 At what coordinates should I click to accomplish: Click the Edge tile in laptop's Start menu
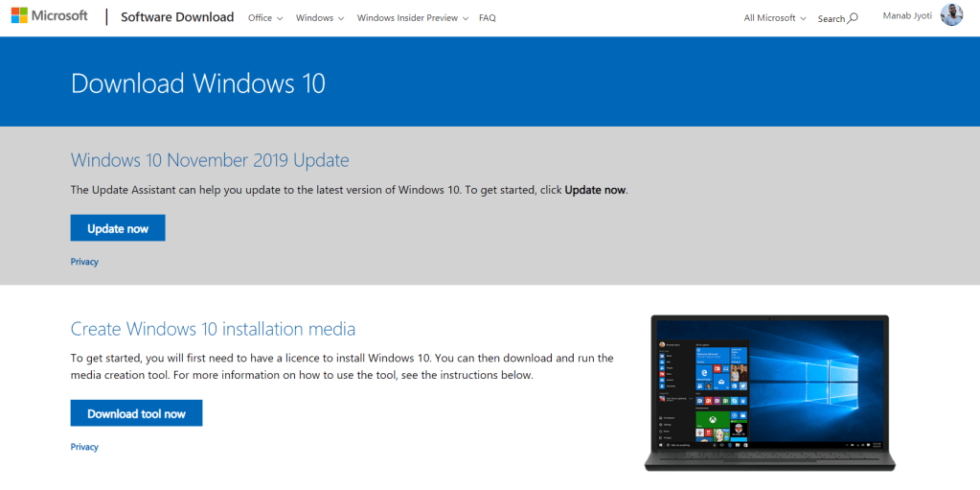click(x=706, y=371)
